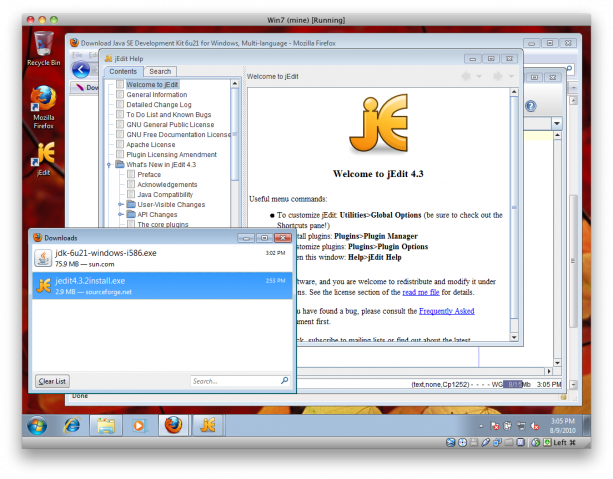Open Windows Media Player from taskbar
This screenshot has width=613, height=479.
pos(138,425)
